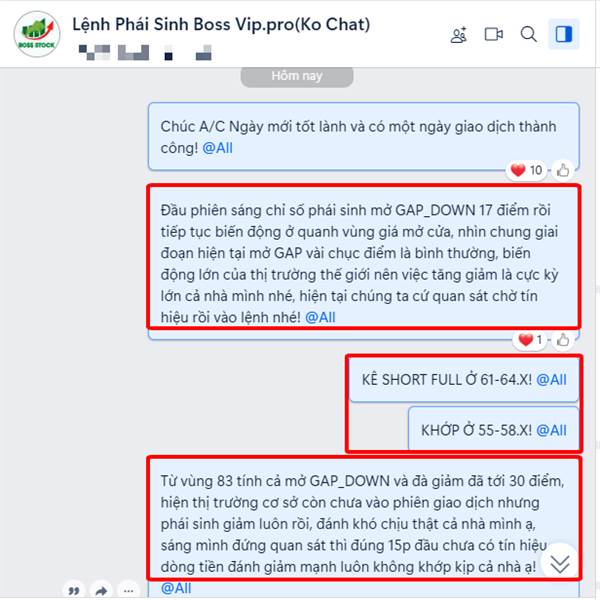The width and height of the screenshot is (600, 600).
Task: Click the member count info under group name
Action: 145,53
